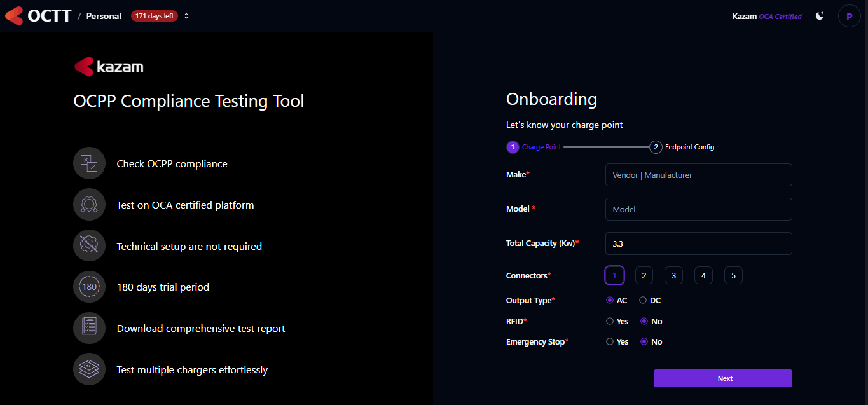Click the OCPP Compliance Testing Tool title
868x405 pixels.
point(189,101)
